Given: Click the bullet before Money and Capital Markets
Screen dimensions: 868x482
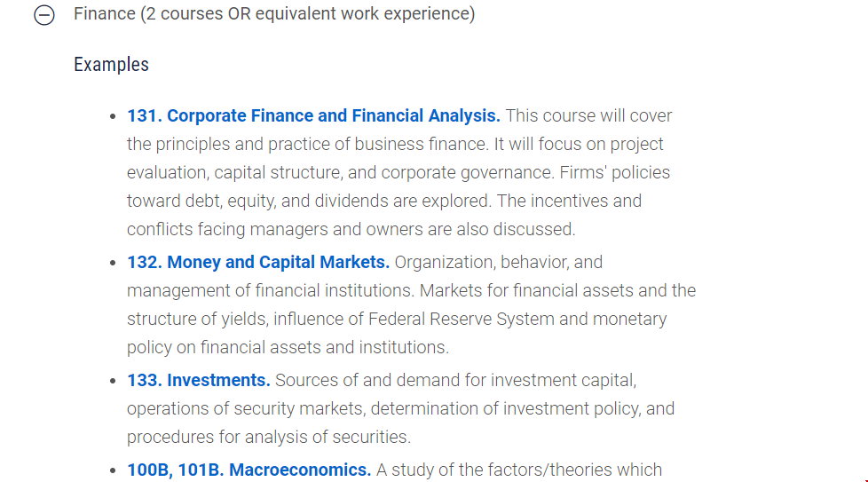Looking at the screenshot, I should 113,263.
